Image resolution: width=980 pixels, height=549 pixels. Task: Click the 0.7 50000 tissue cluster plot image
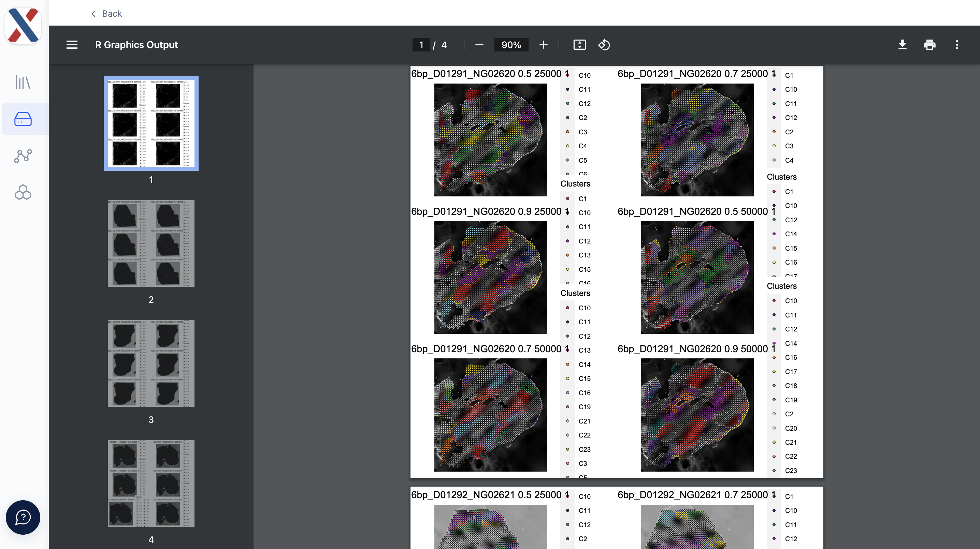click(491, 415)
